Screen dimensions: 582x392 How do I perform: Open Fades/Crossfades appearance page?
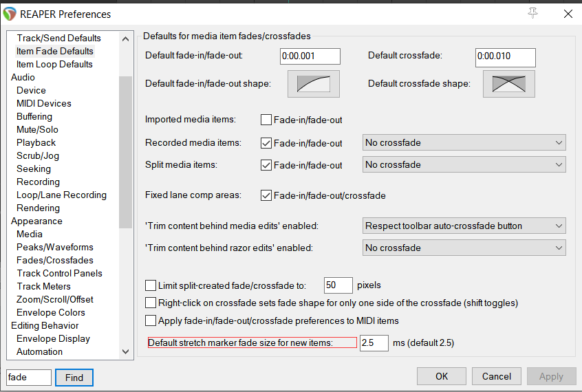click(x=54, y=260)
